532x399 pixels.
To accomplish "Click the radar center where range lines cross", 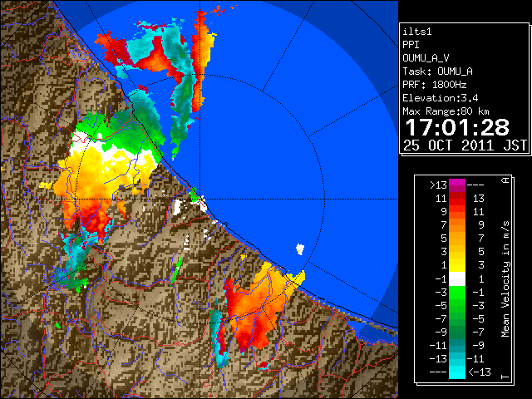I will click(x=199, y=199).
